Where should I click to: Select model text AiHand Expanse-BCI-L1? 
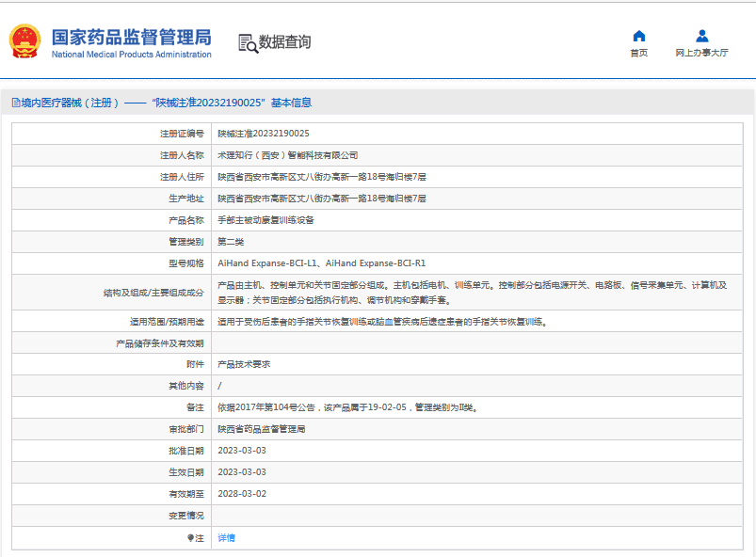[x=267, y=263]
